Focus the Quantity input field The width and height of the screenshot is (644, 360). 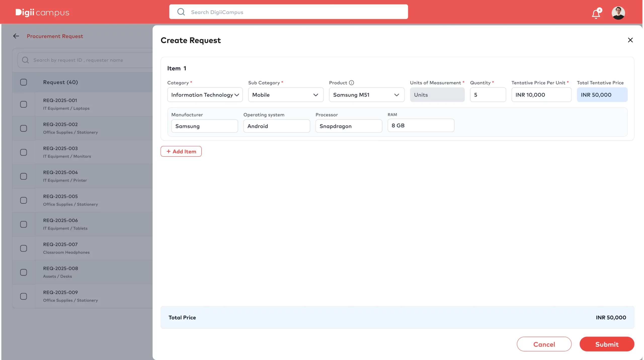(x=488, y=95)
